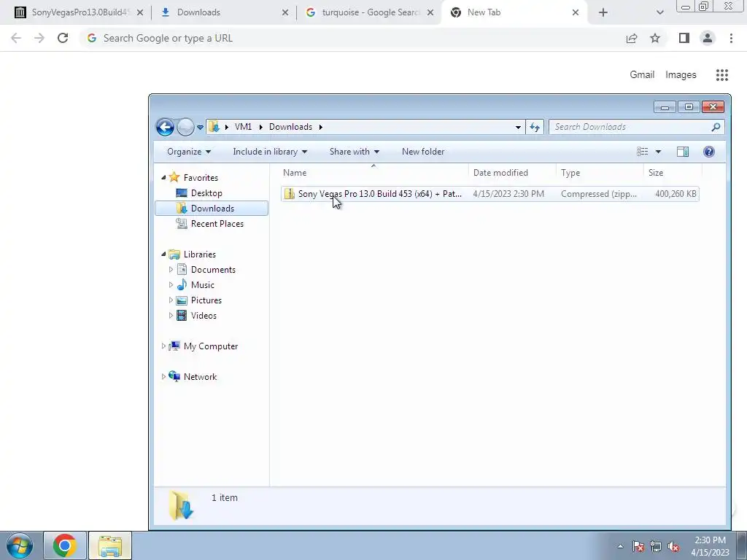This screenshot has width=747, height=560.
Task: Expand the Music library
Action: [171, 285]
